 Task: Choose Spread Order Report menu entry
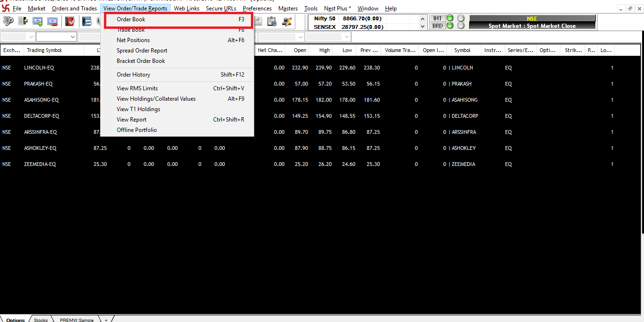click(178, 51)
